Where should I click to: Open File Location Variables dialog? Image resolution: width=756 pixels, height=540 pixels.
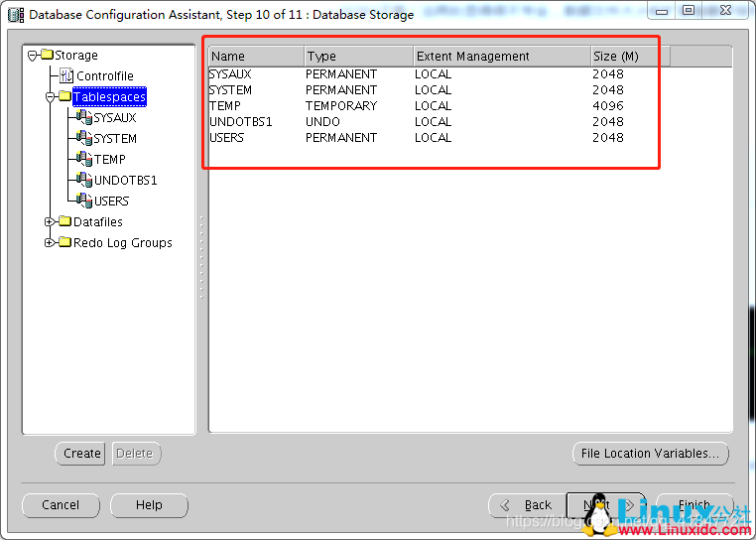click(x=651, y=454)
